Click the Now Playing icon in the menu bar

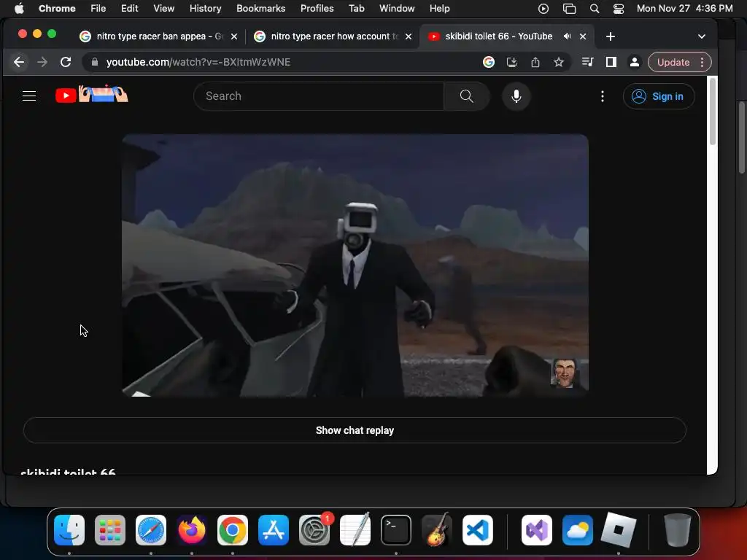543,9
